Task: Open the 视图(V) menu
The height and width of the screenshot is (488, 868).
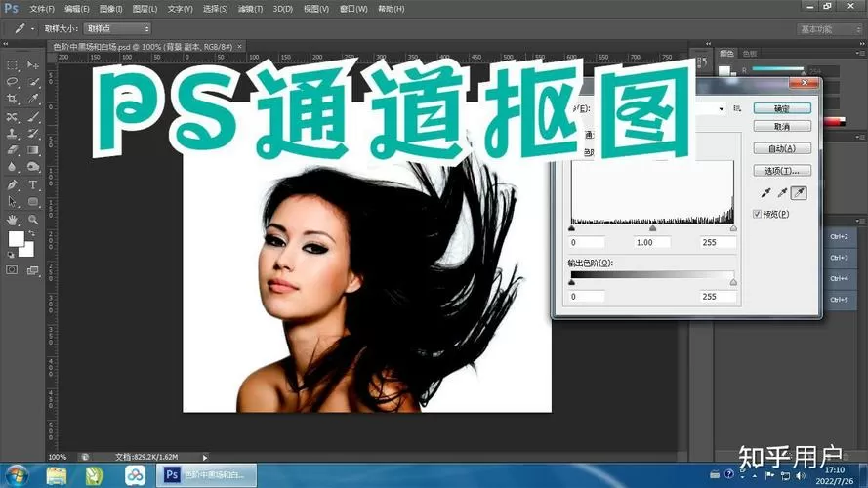Action: (x=316, y=9)
